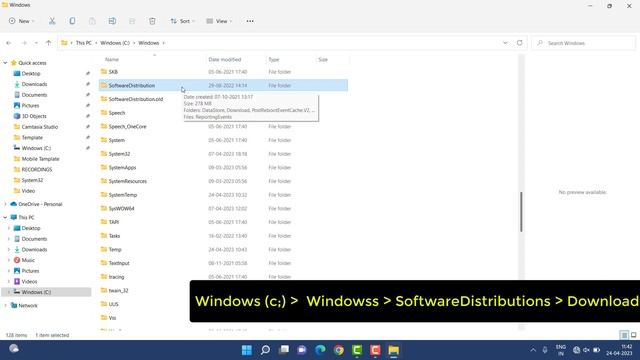Expand the Network tree node

pyautogui.click(x=5, y=305)
